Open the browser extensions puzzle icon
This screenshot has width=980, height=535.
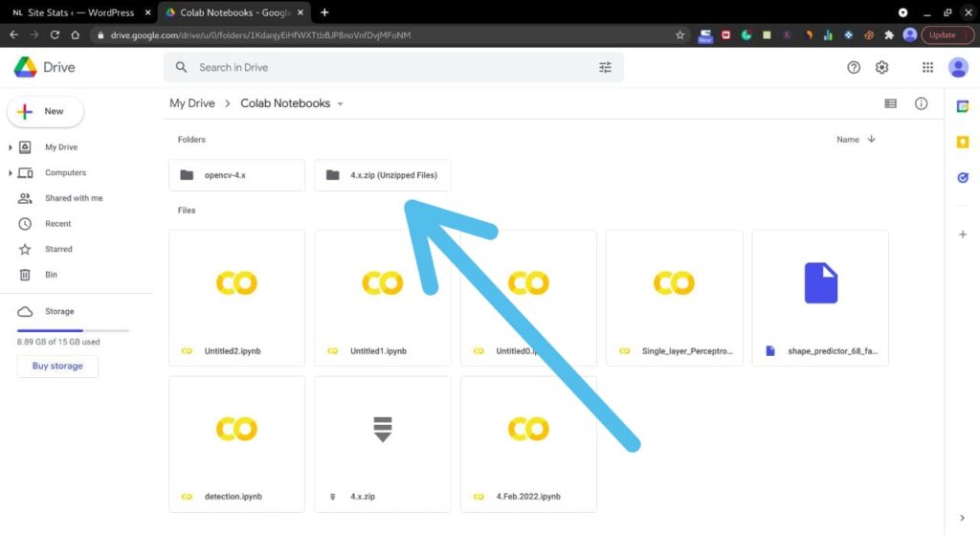coord(889,35)
